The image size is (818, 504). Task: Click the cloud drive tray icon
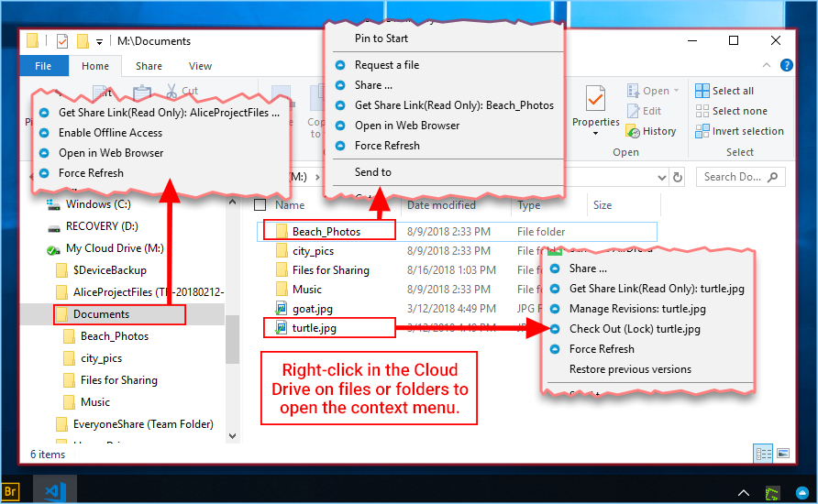click(802, 492)
